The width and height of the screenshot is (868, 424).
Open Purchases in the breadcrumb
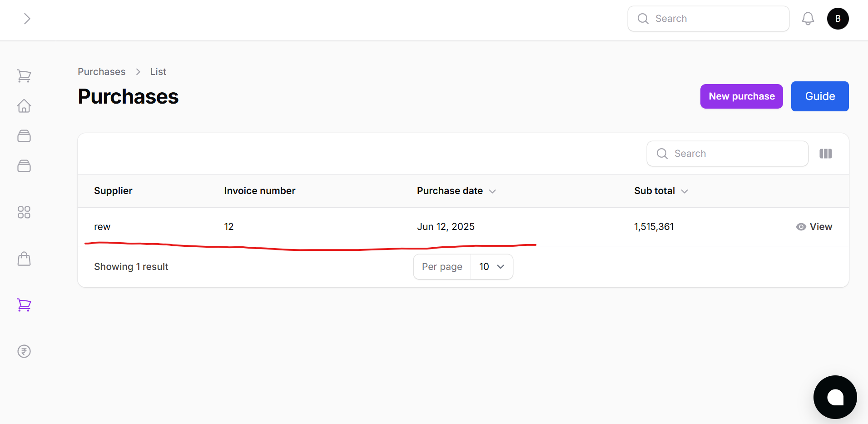(x=101, y=71)
